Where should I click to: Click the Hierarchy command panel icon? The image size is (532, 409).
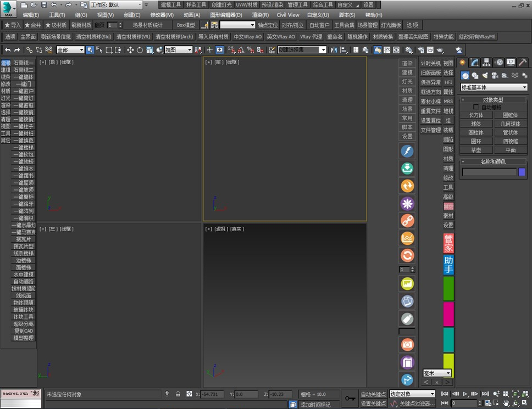click(x=486, y=63)
